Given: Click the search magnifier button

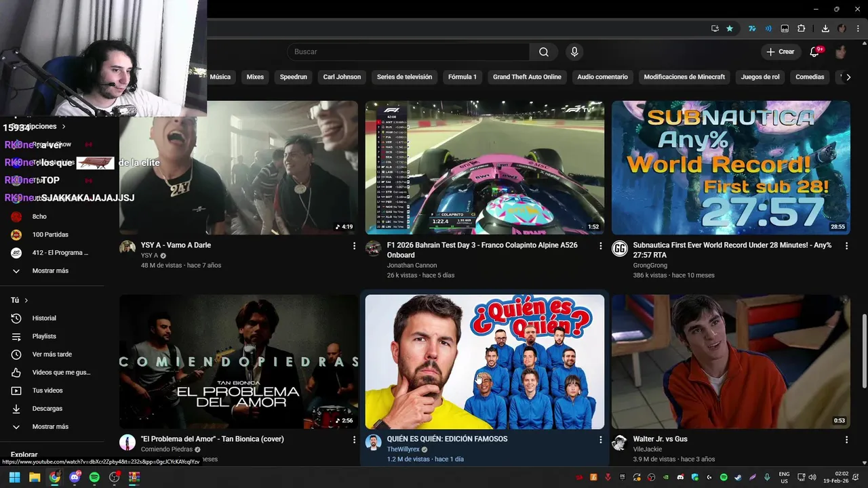Looking at the screenshot, I should click(544, 52).
